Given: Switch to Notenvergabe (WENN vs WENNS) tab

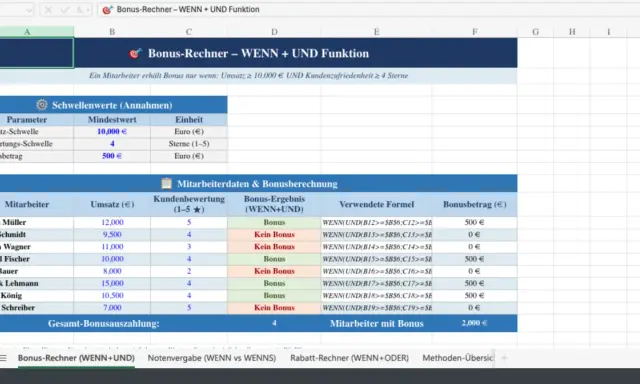Looking at the screenshot, I should [x=212, y=358].
